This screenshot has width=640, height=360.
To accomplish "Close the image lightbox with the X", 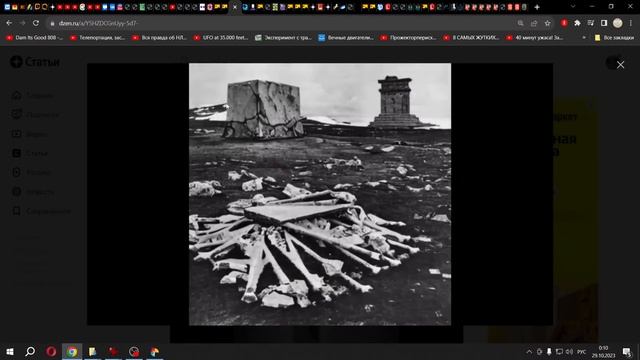I will (620, 64).
